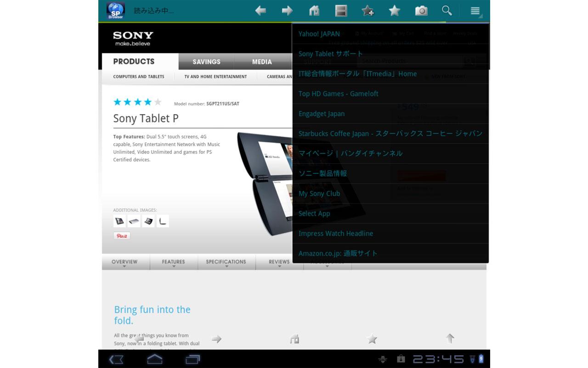Screen dimensions: 588x368
Task: Open the Sony Tablet サポート bookmark
Action: click(390, 54)
